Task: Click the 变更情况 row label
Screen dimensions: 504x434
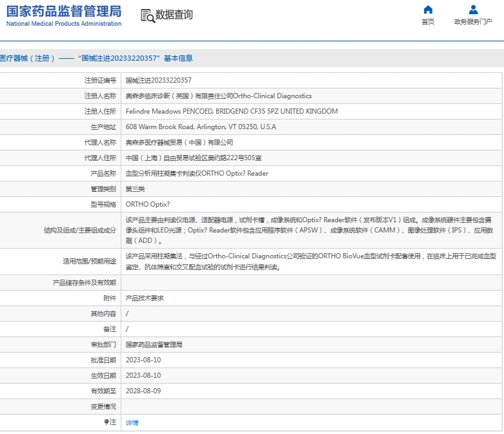Action: 103,407
